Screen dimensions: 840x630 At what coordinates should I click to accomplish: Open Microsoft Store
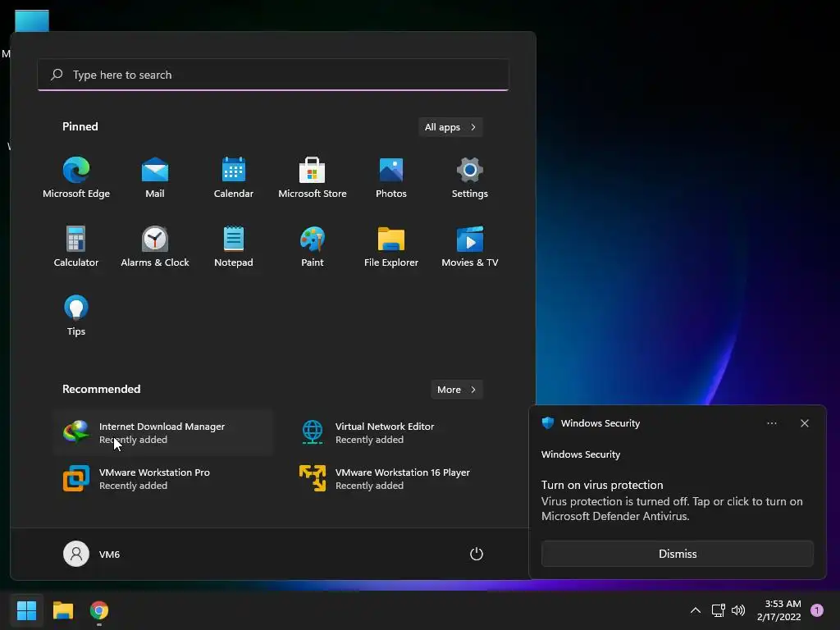[x=313, y=178]
